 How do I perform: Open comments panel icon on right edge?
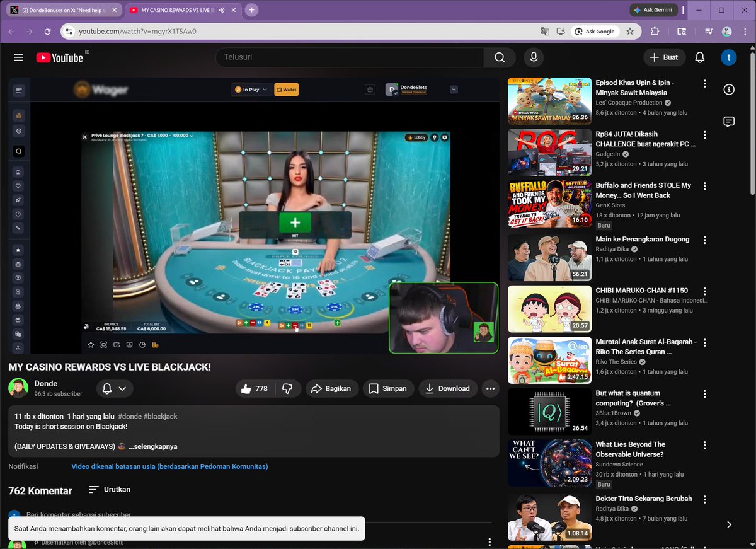pyautogui.click(x=729, y=122)
